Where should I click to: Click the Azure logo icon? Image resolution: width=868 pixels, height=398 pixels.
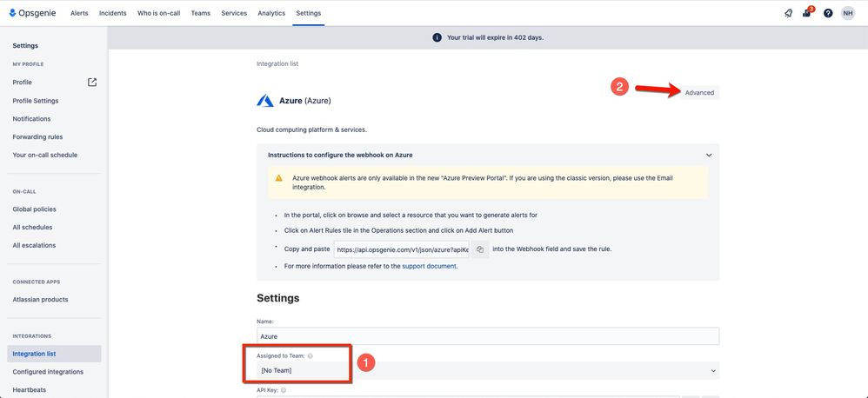point(265,101)
